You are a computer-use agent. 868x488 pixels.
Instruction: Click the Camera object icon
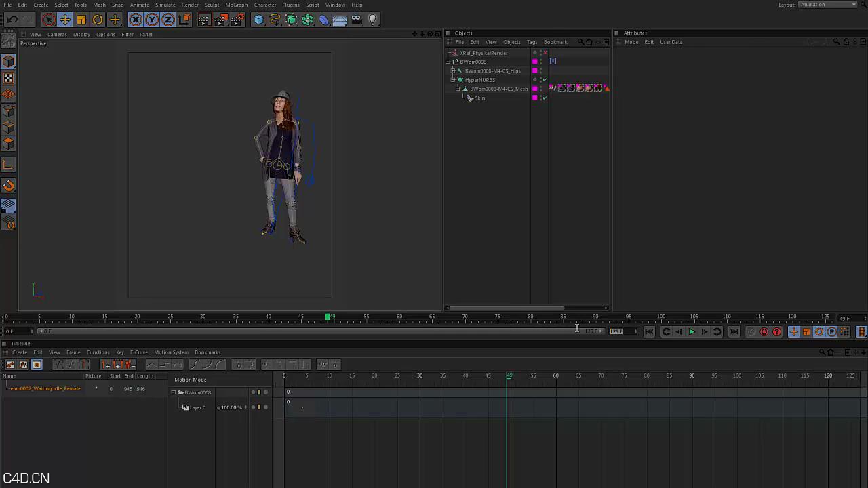(356, 20)
